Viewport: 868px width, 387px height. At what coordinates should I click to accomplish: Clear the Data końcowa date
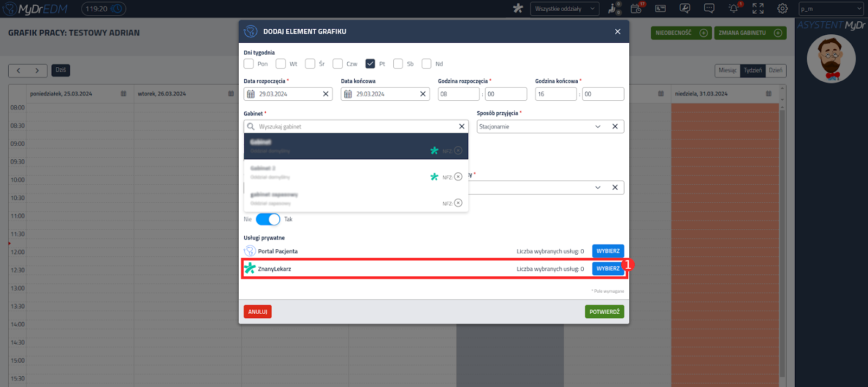coord(423,94)
